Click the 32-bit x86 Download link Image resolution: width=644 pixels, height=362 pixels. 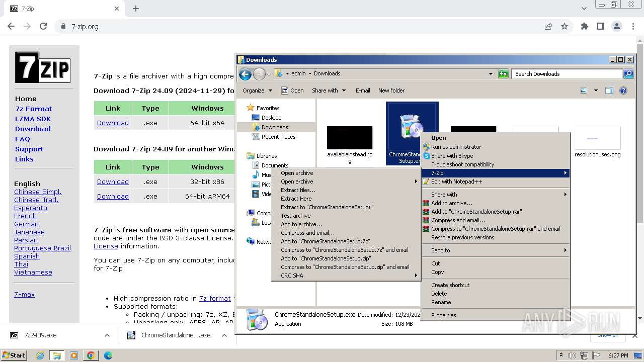pos(113,182)
